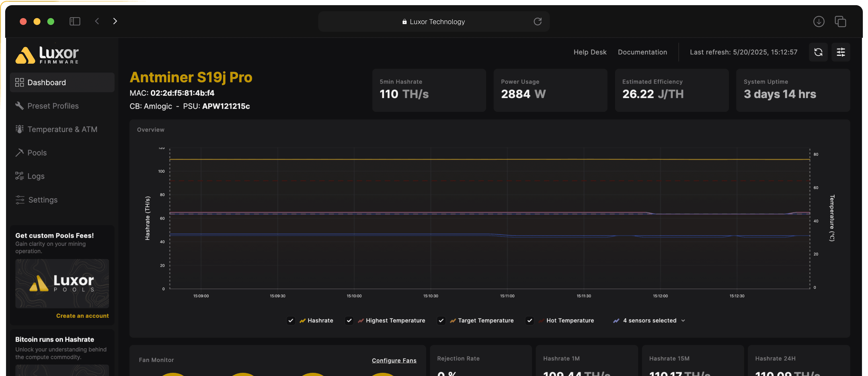The image size is (868, 376).
Task: Go to the Help Desk page
Action: (x=590, y=52)
